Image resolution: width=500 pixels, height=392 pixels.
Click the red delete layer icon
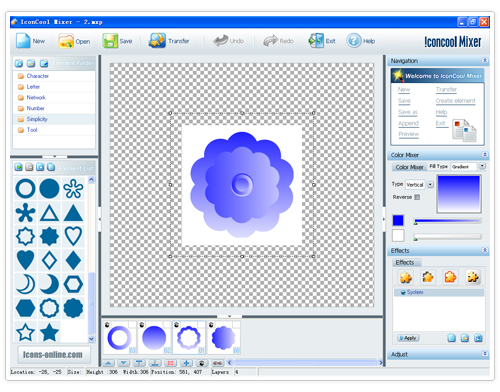(170, 363)
